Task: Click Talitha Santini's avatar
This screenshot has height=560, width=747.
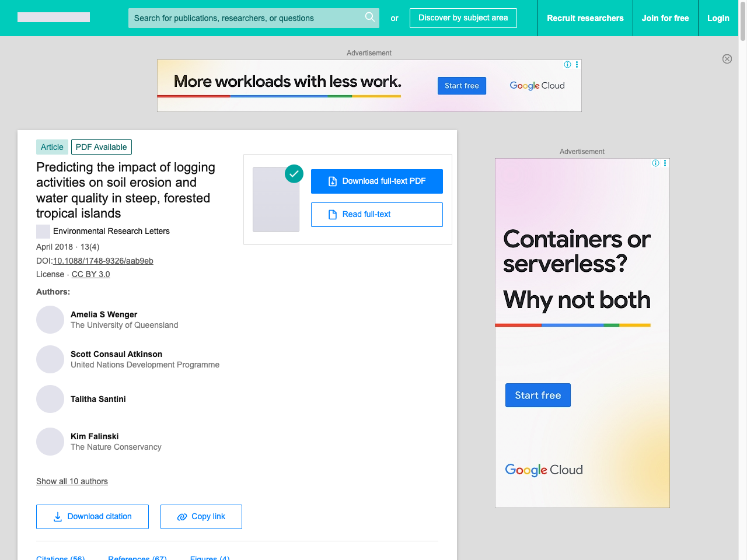Action: pyautogui.click(x=50, y=399)
